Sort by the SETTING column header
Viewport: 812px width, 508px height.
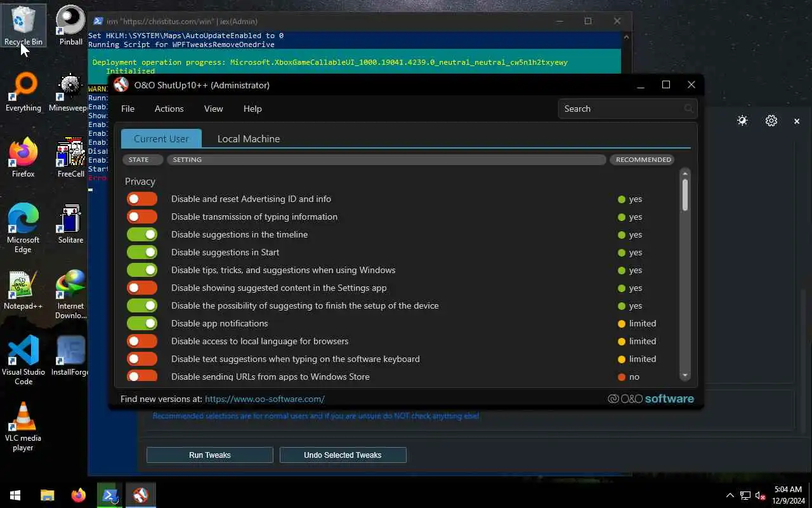coord(386,159)
